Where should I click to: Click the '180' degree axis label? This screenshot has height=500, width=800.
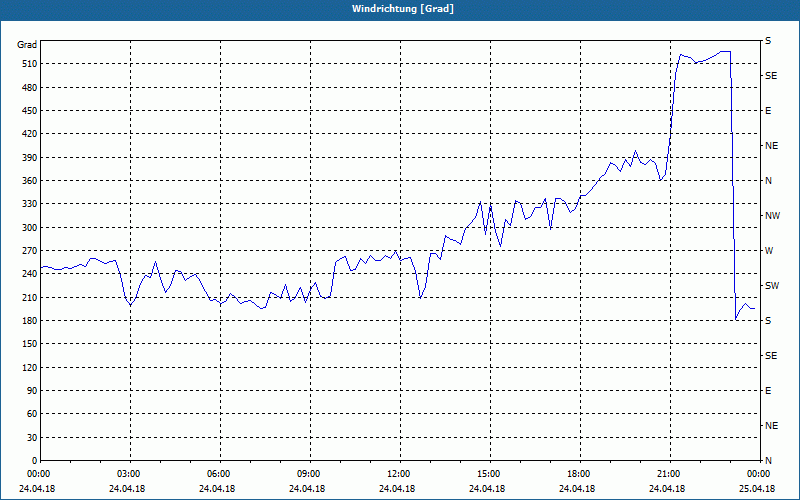tap(30, 321)
